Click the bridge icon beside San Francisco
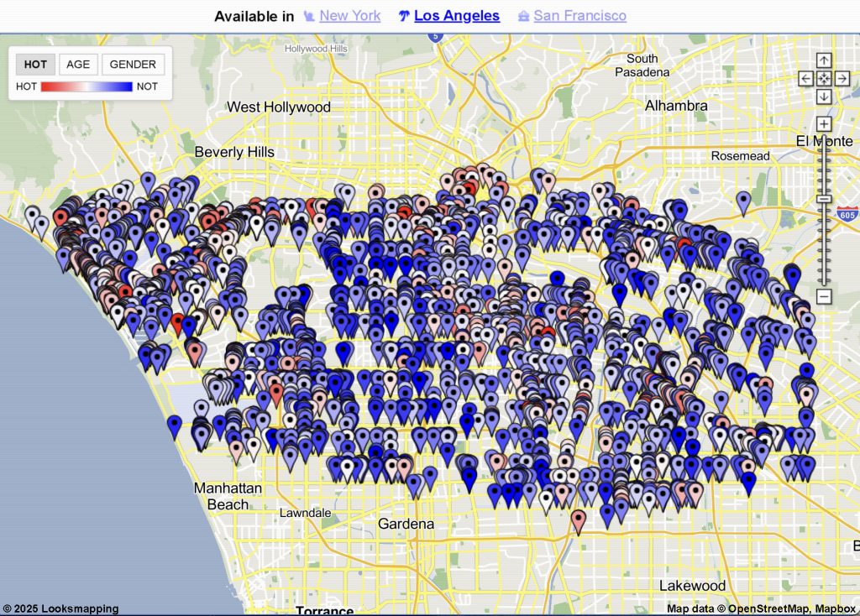This screenshot has width=860, height=616. pos(524,16)
